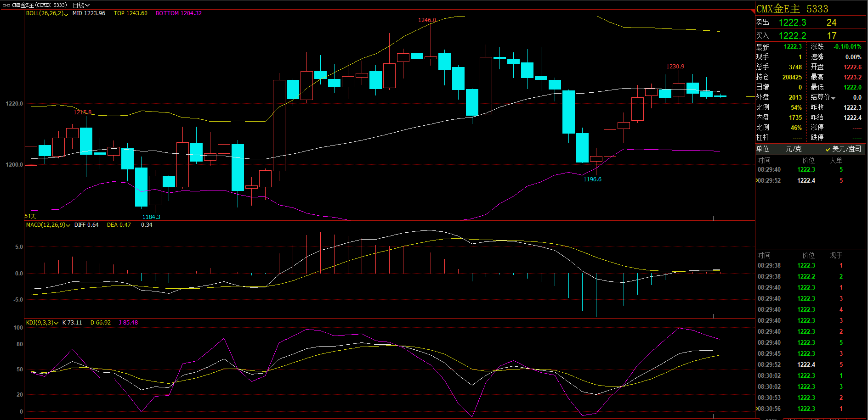Open the 结算价 dropdown arrow
Screen dimensions: 868x420
click(833, 98)
